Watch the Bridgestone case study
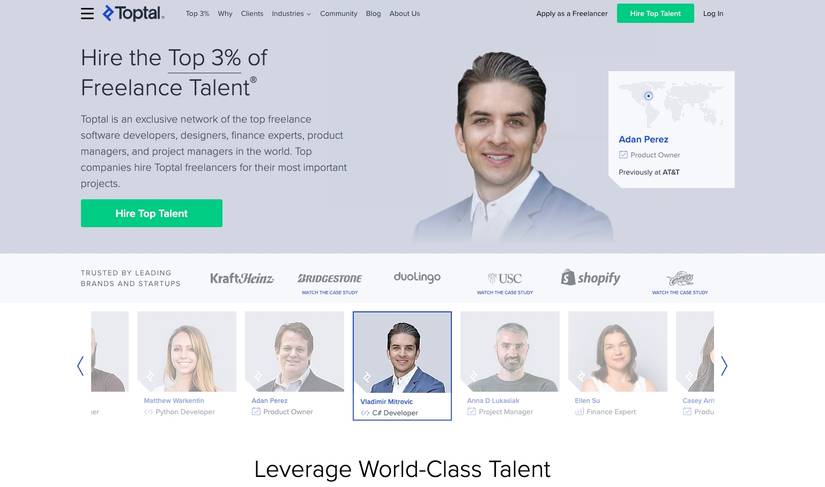Screen dimensions: 825x487 330,292
